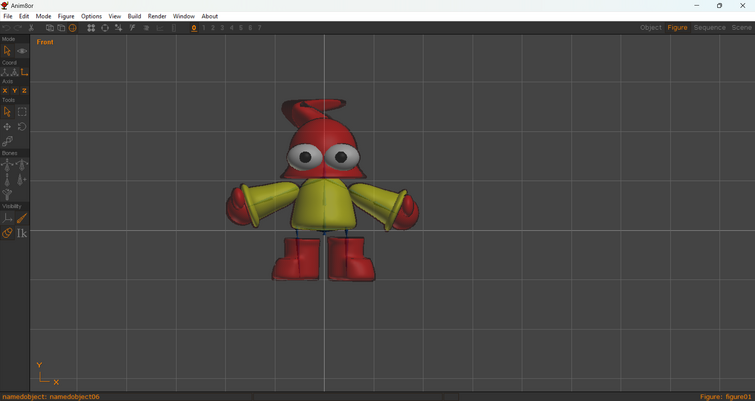Image resolution: width=755 pixels, height=401 pixels.
Task: Select the second bone tool under Bones
Action: [22, 165]
